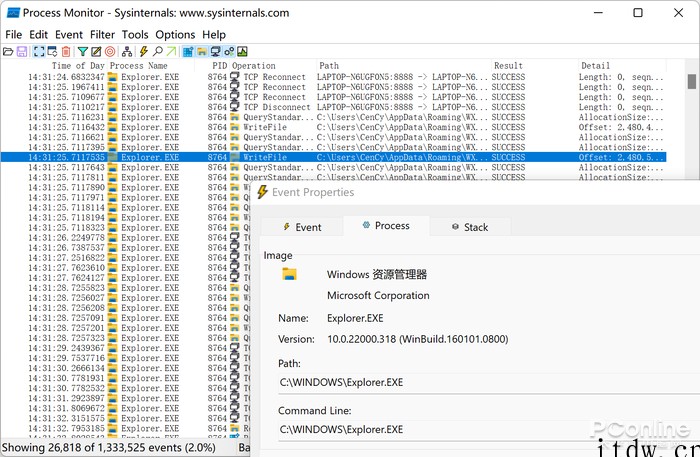This screenshot has height=457, width=700.
Task: Switch to the Stack tab
Action: coord(470,227)
